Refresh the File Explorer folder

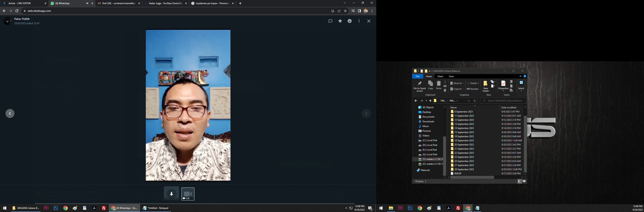coord(474,101)
